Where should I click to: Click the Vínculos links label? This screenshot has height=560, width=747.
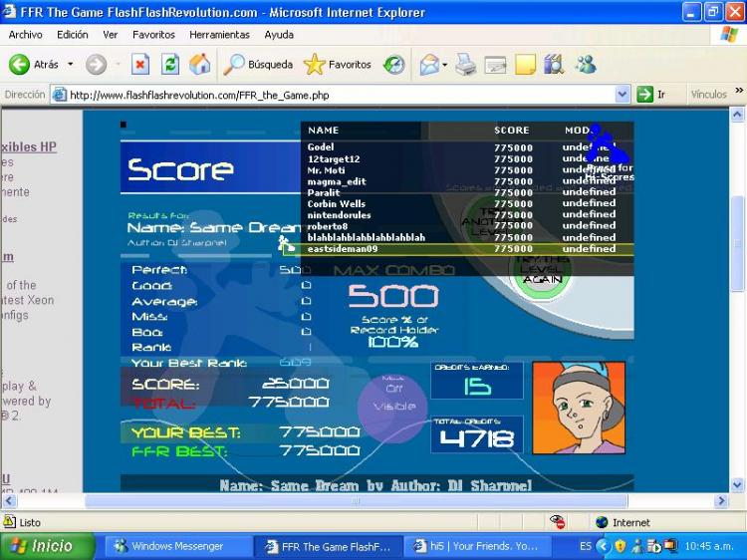pyautogui.click(x=708, y=95)
